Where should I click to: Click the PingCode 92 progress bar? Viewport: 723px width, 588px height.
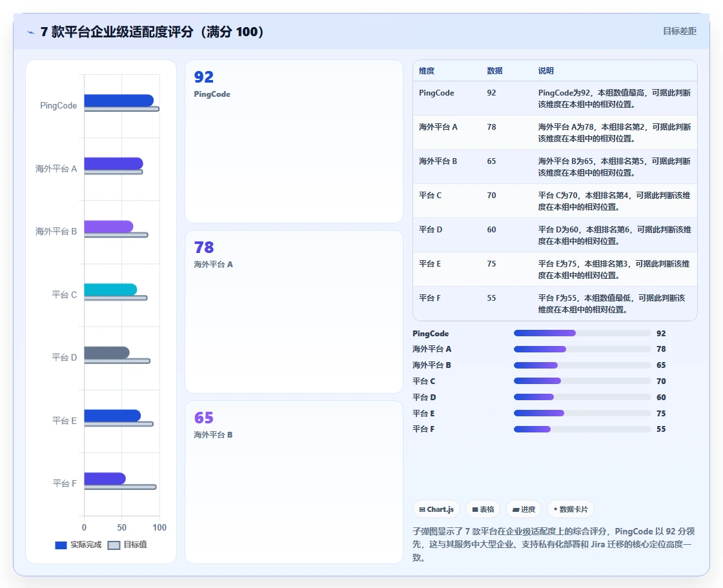coord(582,334)
